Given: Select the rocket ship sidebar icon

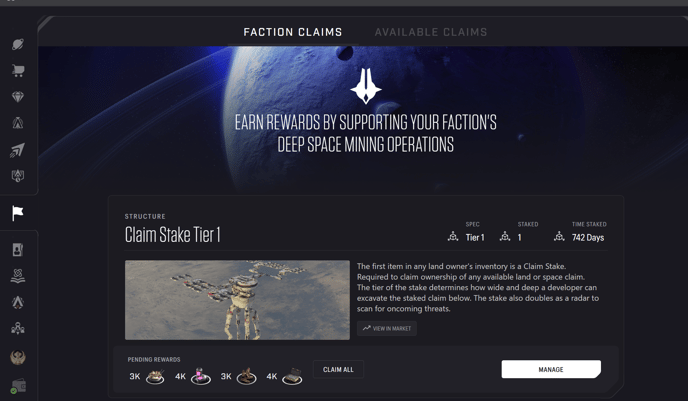Looking at the screenshot, I should [18, 150].
